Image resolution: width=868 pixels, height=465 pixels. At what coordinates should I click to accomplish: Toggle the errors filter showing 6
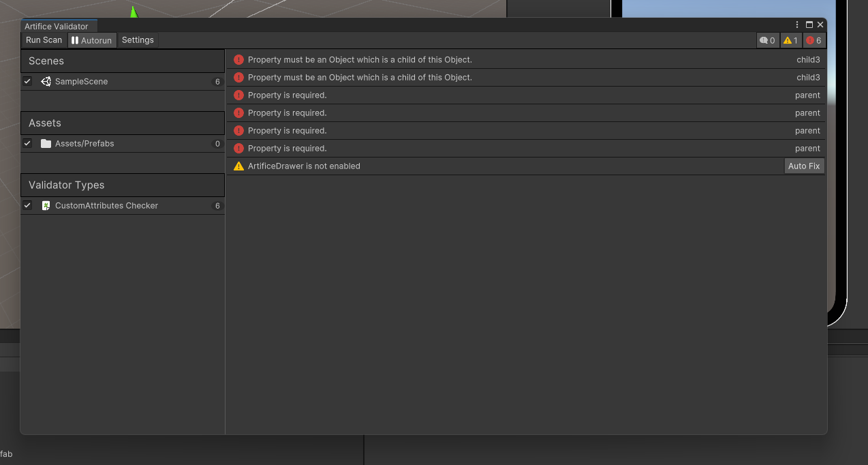pyautogui.click(x=814, y=40)
